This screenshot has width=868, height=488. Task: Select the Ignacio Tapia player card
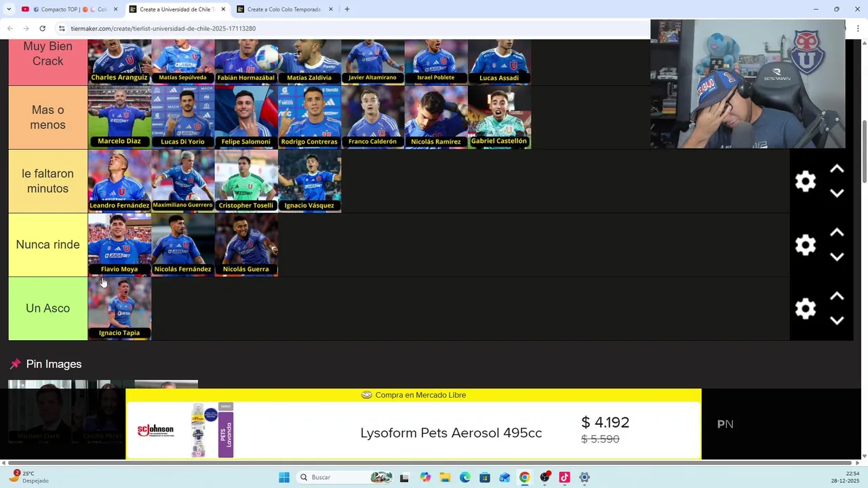coord(119,308)
